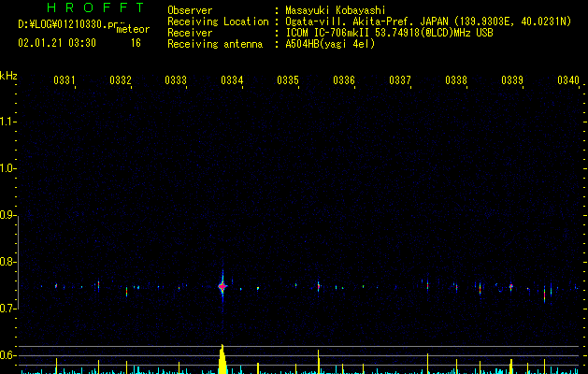Click the 0333 time marker
This screenshot has width=588, height=374.
point(176,80)
